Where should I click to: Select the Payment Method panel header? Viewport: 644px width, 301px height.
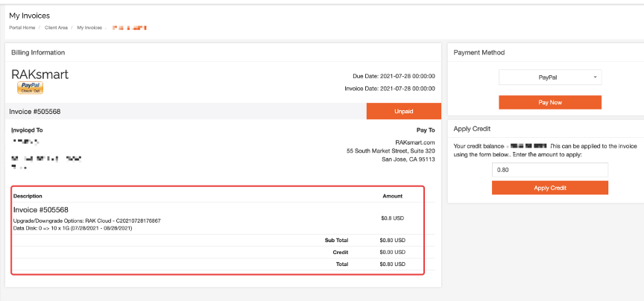click(479, 53)
